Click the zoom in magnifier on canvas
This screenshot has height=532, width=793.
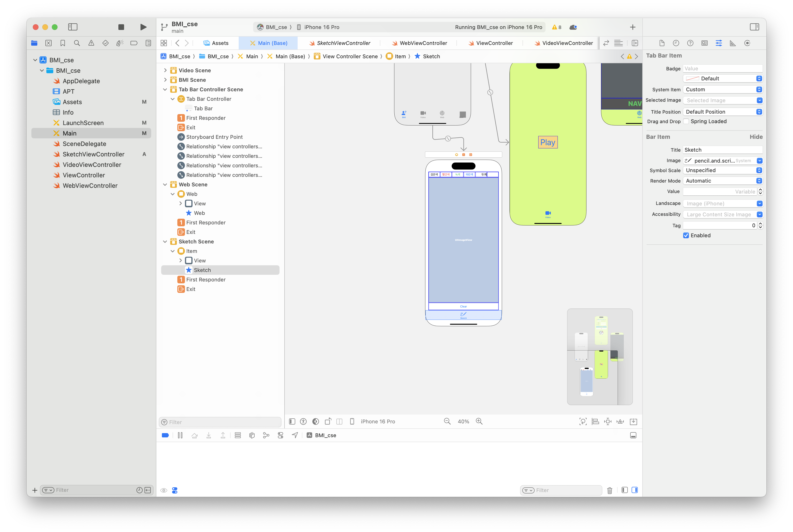click(x=479, y=421)
